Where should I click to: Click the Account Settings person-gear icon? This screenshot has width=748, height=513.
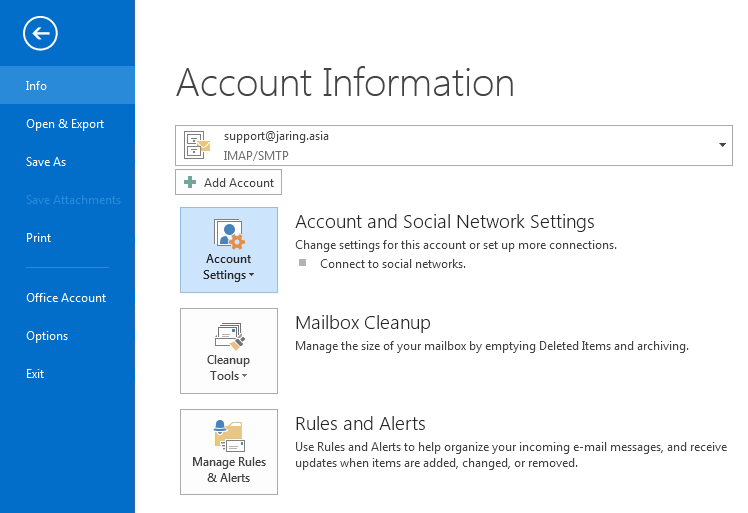(x=229, y=234)
